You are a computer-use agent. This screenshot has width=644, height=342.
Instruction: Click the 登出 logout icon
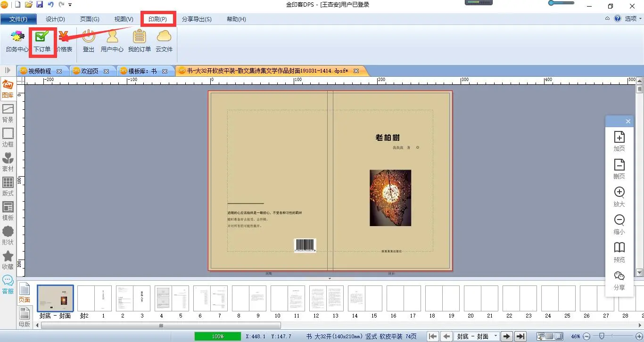point(89,41)
